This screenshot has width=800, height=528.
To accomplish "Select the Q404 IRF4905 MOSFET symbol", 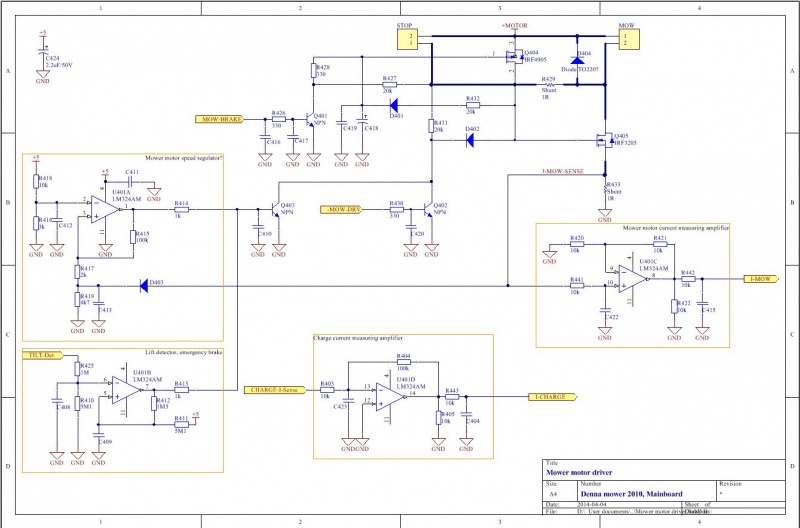I will pos(514,56).
